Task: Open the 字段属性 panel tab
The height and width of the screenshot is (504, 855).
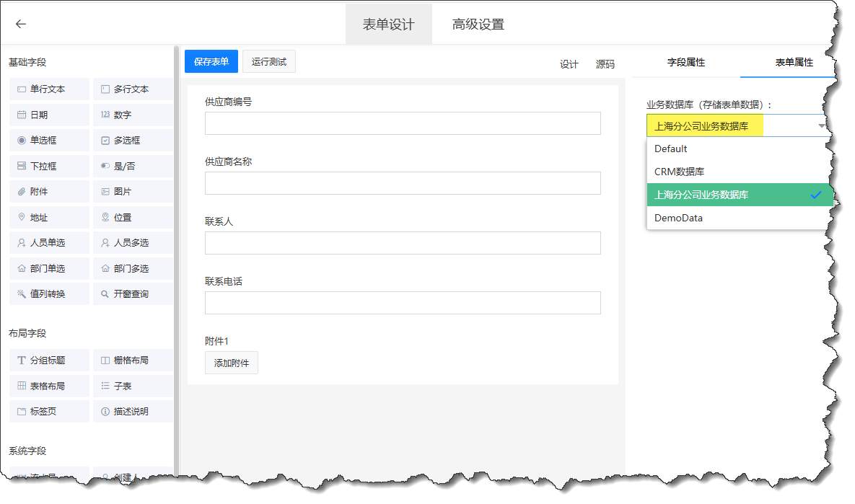Action: point(685,63)
